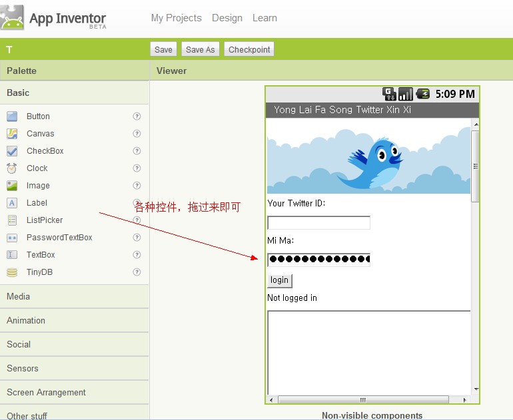Select the Clock component icon
The height and width of the screenshot is (420, 513).
[12, 168]
